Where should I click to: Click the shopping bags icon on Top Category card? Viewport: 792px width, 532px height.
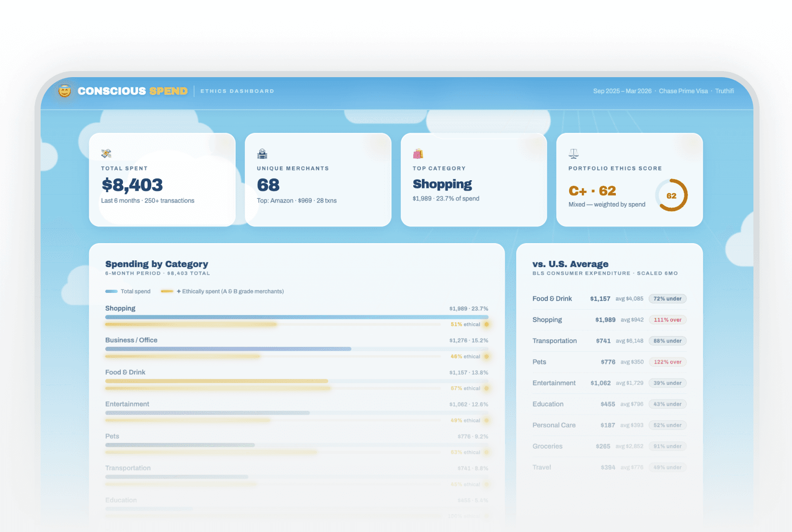(418, 153)
